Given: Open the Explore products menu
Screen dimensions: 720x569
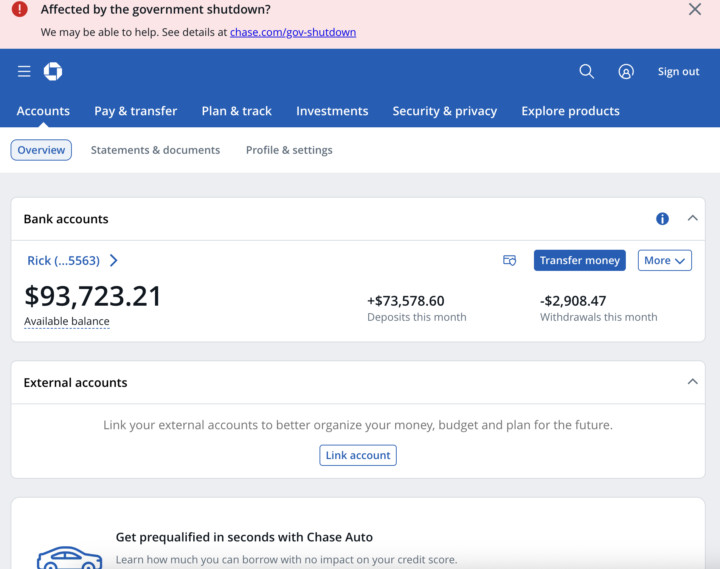Looking at the screenshot, I should (x=570, y=111).
